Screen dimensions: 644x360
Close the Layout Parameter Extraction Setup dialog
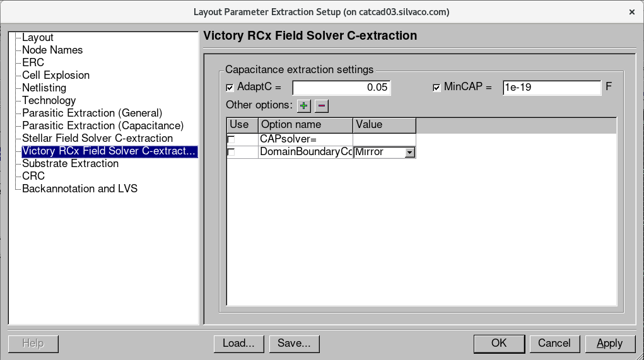[x=632, y=12]
